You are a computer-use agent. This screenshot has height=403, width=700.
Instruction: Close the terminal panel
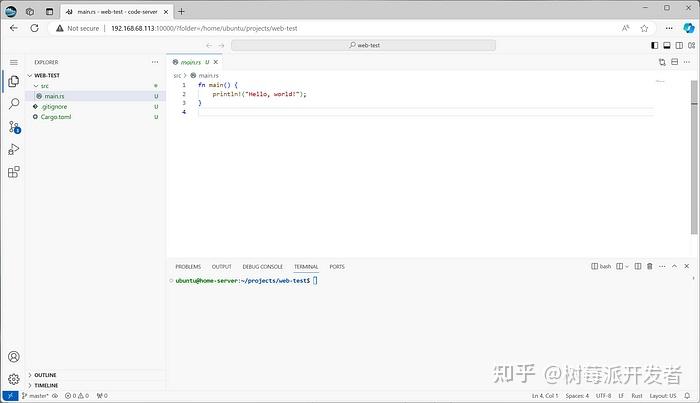tap(687, 266)
